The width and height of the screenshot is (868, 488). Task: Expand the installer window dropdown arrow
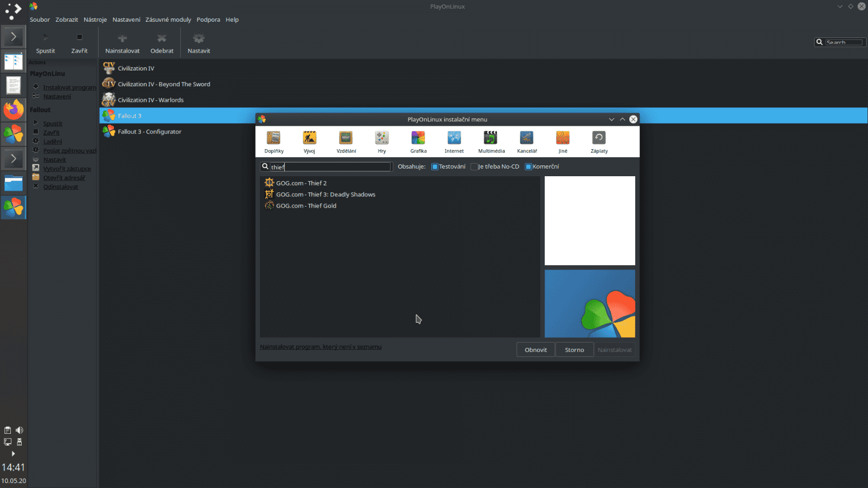pos(612,119)
